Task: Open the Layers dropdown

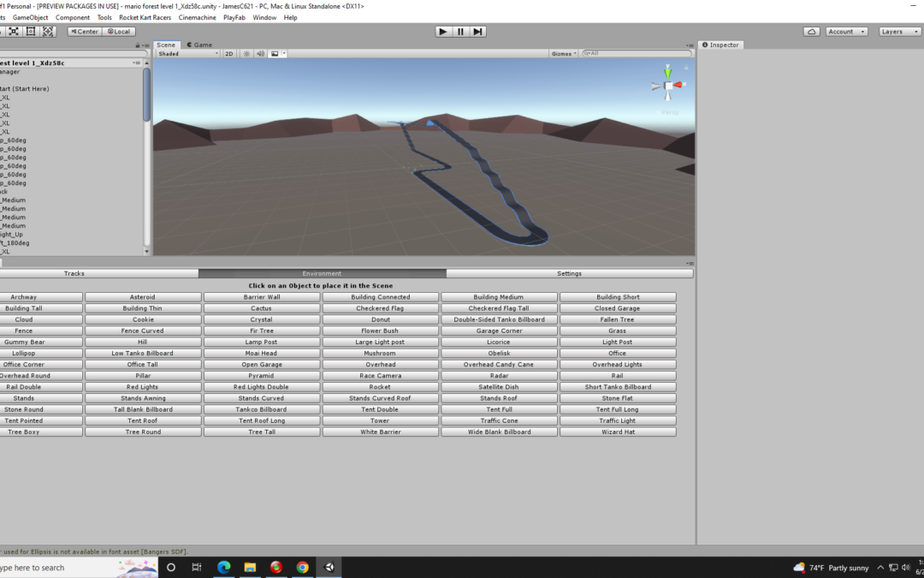Action: pyautogui.click(x=898, y=32)
